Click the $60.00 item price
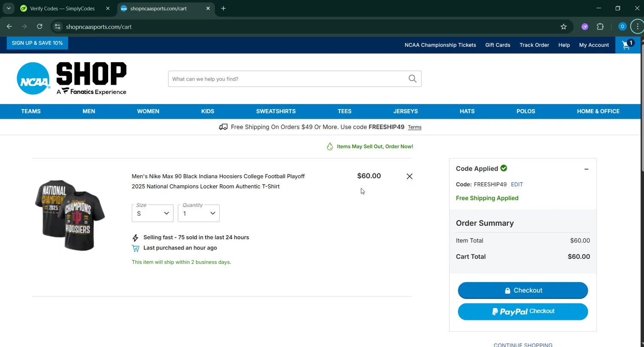This screenshot has width=644, height=347. pyautogui.click(x=369, y=176)
